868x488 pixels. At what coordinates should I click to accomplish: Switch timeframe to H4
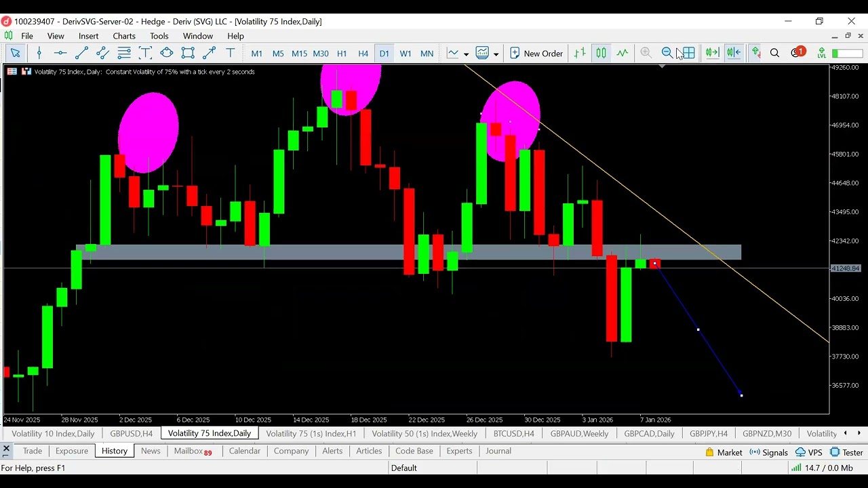pyautogui.click(x=363, y=54)
